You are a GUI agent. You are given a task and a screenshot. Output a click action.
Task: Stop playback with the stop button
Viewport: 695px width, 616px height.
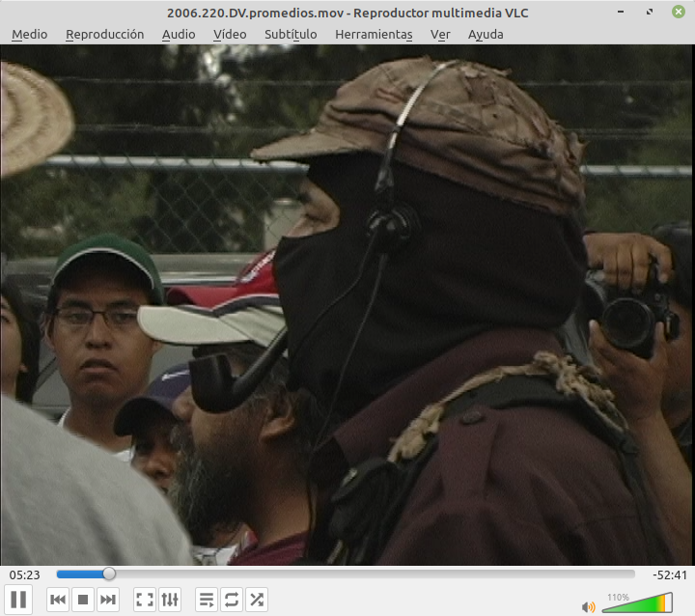click(x=83, y=600)
